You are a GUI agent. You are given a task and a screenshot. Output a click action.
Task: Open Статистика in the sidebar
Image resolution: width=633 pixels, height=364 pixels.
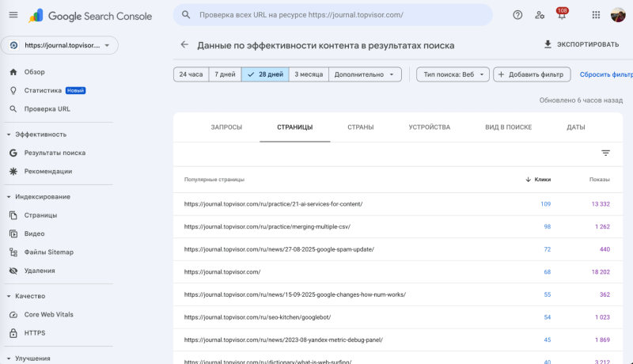[43, 90]
